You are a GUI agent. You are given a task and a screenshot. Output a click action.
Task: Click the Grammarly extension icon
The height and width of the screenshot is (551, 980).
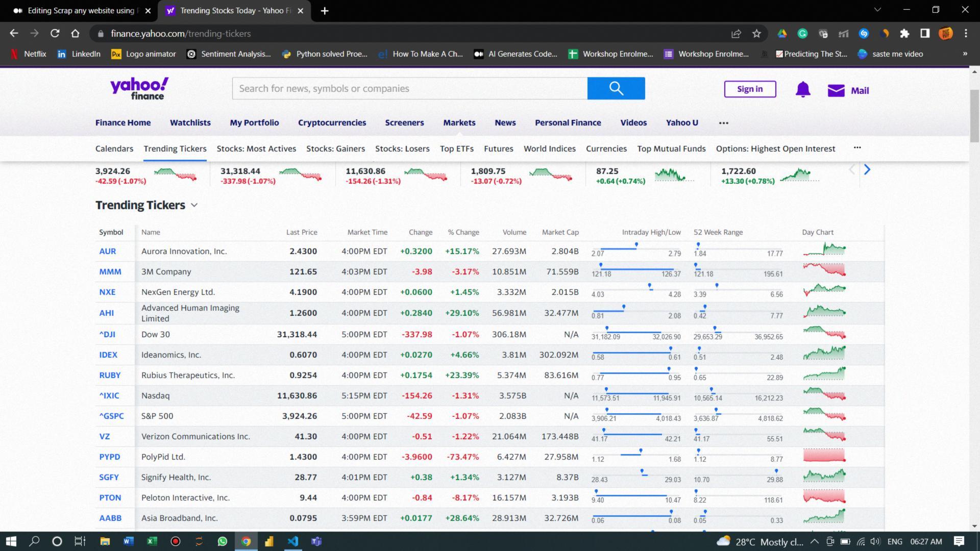(x=802, y=33)
